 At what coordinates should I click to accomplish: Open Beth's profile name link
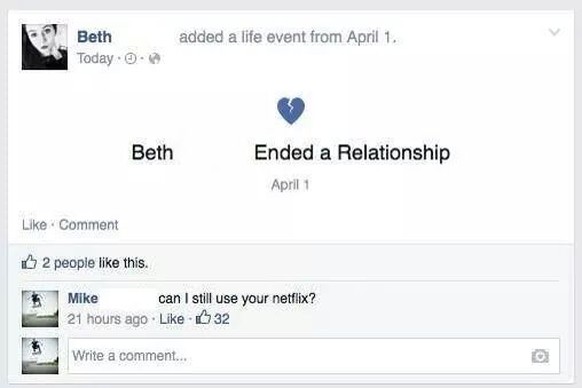coord(94,37)
